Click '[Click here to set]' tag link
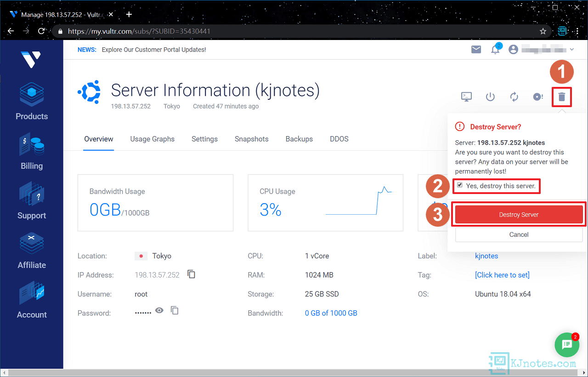Viewport: 588px width, 377px height. click(502, 275)
